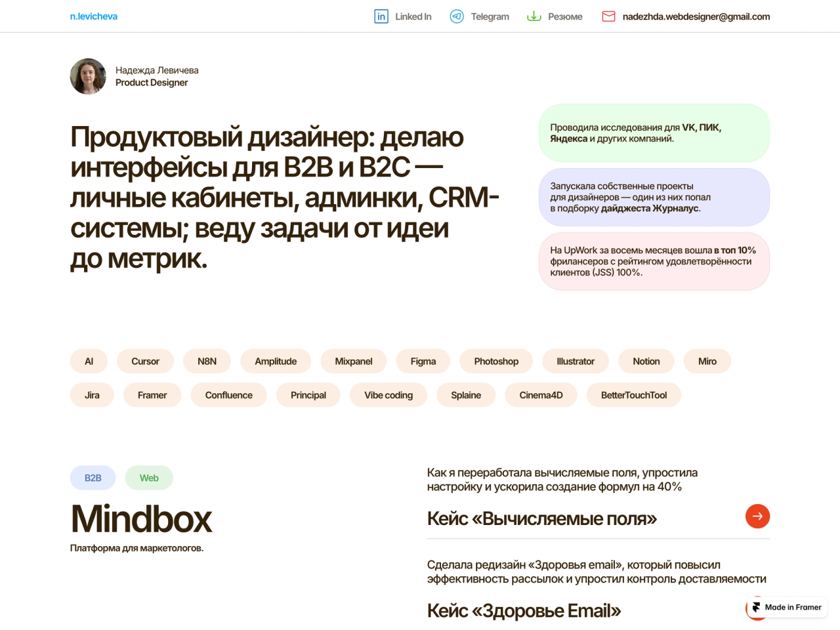Click the purple card about дайджеста Журналус

pos(654,197)
